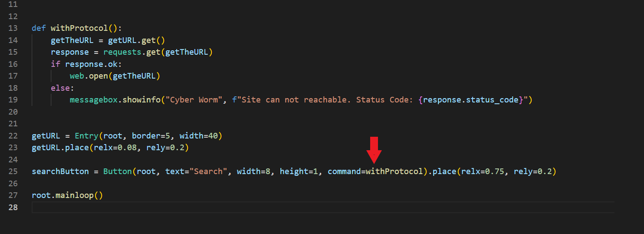Click the searchButton variable name
The height and width of the screenshot is (234, 644).
click(x=60, y=171)
